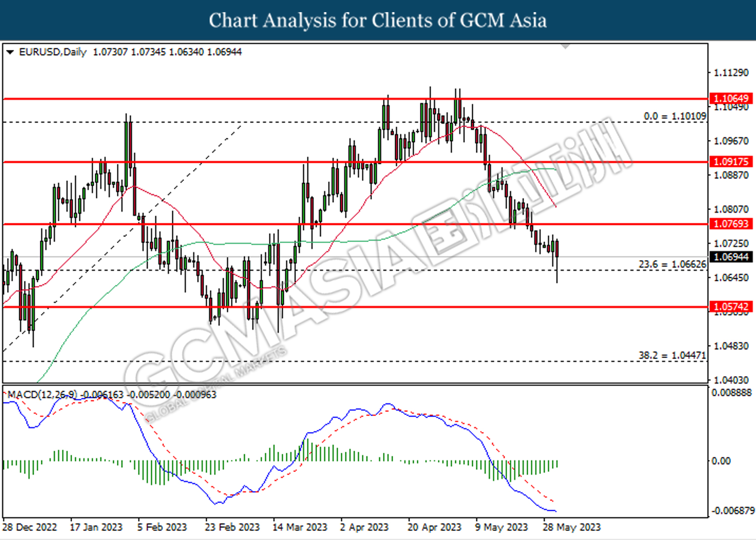Click the Fibonacci label 38.2 = 1.04471
This screenshot has width=756, height=540.
pyautogui.click(x=672, y=355)
